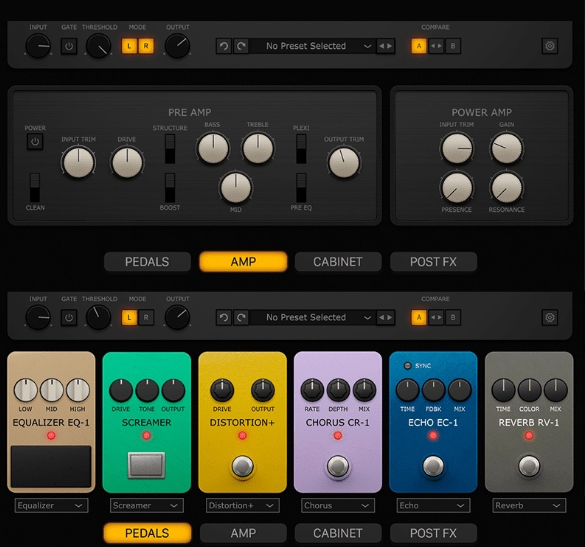Expand the Equalizer pedal dropdown

[x=51, y=506]
